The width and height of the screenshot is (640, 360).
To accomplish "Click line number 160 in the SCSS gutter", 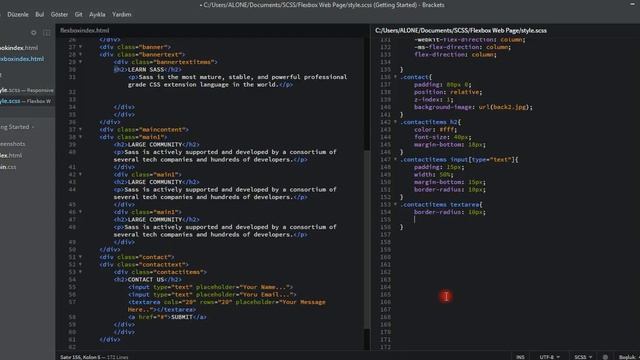I will tap(385, 257).
